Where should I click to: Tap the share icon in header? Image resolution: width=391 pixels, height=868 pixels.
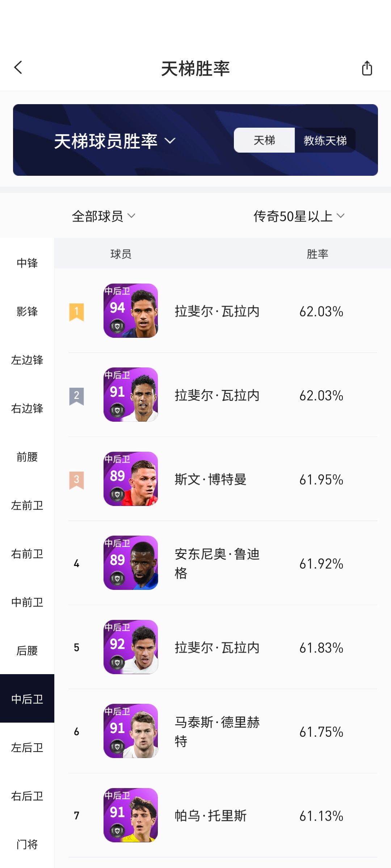click(x=367, y=68)
